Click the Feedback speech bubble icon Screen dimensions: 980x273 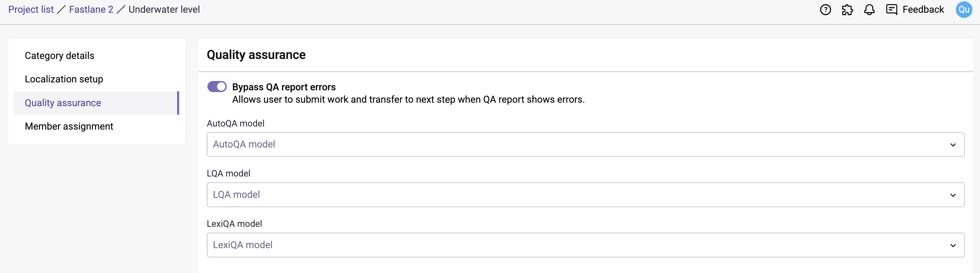891,10
